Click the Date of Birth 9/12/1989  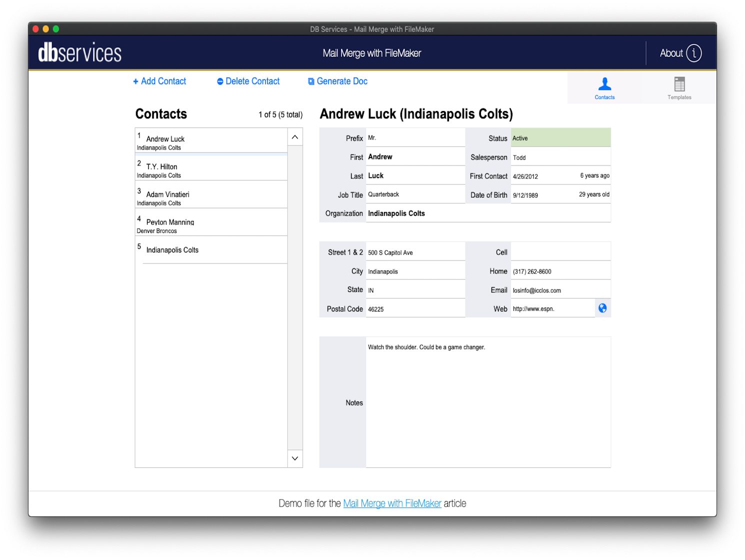click(525, 195)
